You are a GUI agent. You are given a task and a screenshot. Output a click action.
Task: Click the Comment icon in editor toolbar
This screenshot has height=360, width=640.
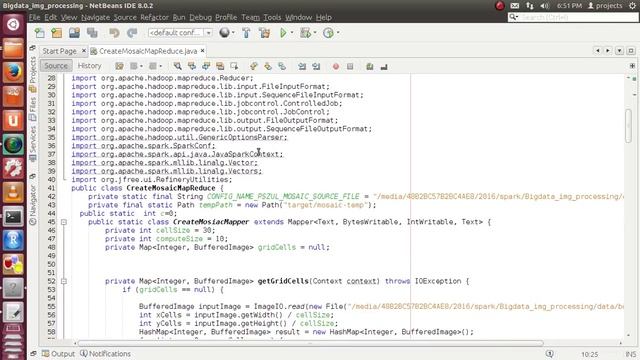pos(370,66)
